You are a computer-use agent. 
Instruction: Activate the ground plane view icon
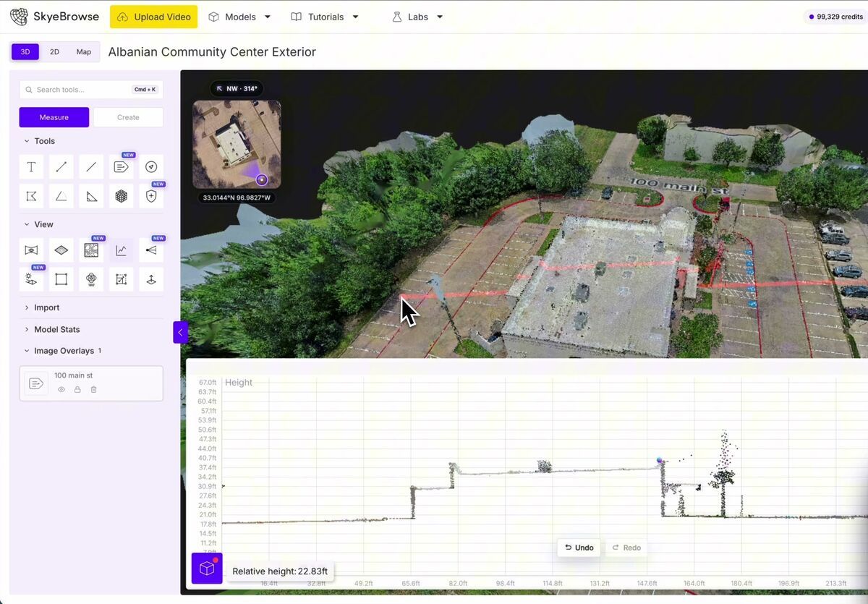[x=61, y=250]
